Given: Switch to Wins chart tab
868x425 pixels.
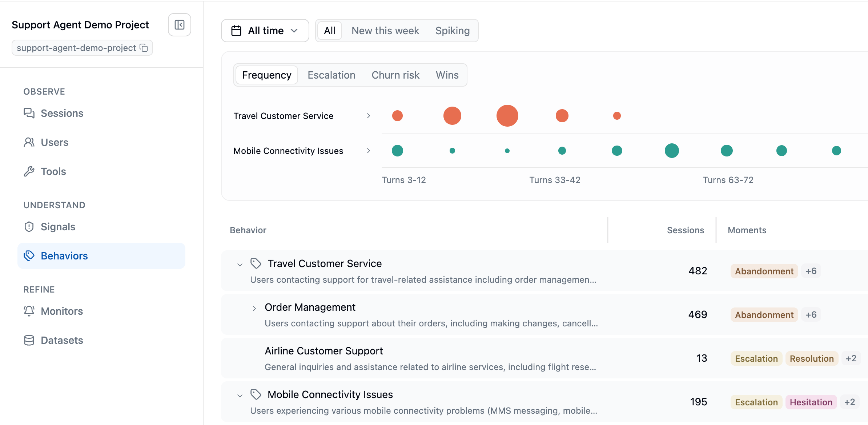Looking at the screenshot, I should coord(447,75).
